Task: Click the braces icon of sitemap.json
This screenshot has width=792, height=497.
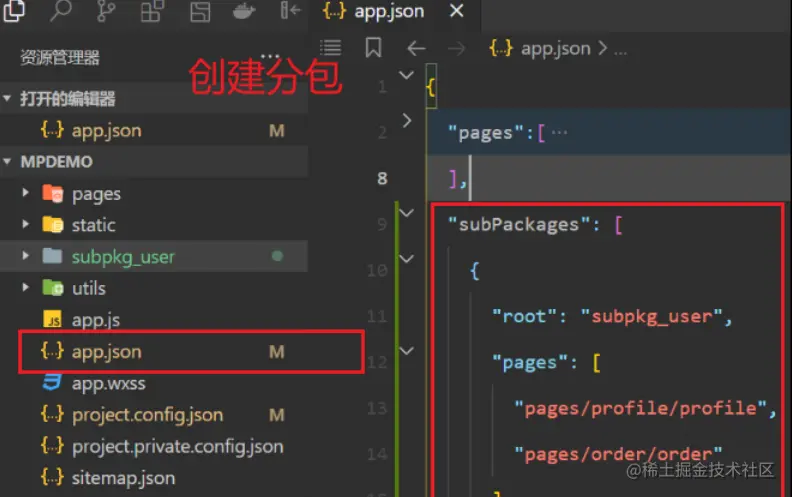Action: point(53,478)
